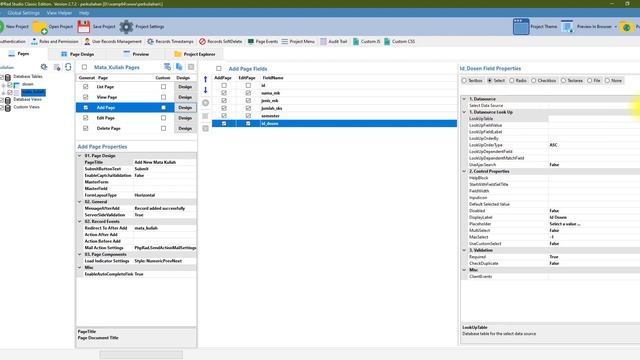Open Roles and Permission tool
640x360 pixels.
tap(54, 41)
